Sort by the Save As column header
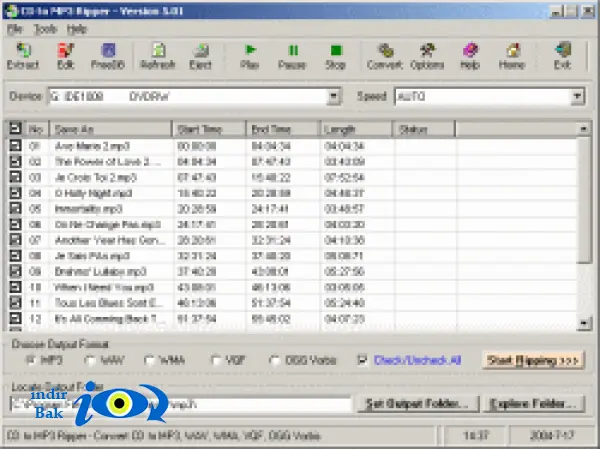The height and width of the screenshot is (449, 600). (x=110, y=129)
